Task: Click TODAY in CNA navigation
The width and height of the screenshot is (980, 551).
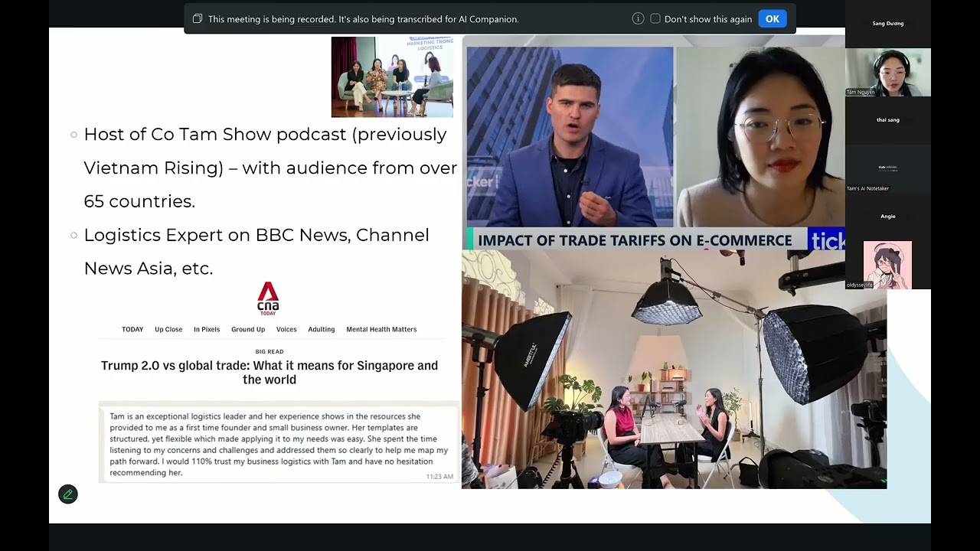Action: point(132,329)
